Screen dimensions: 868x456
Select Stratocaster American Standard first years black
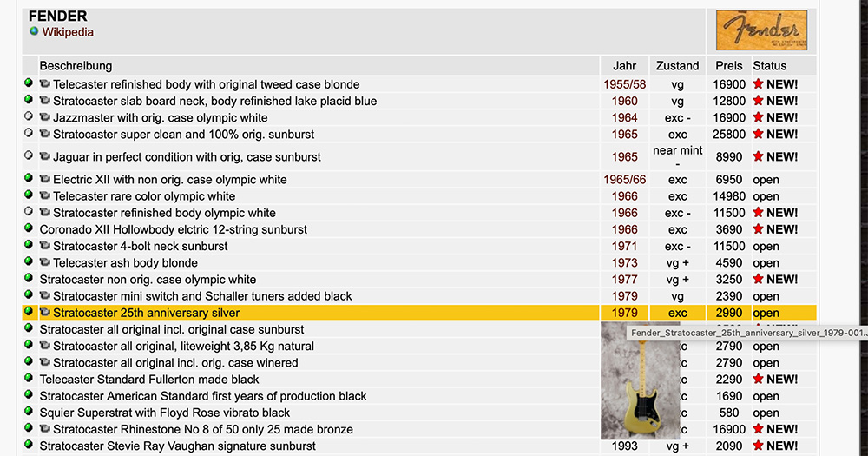point(202,396)
